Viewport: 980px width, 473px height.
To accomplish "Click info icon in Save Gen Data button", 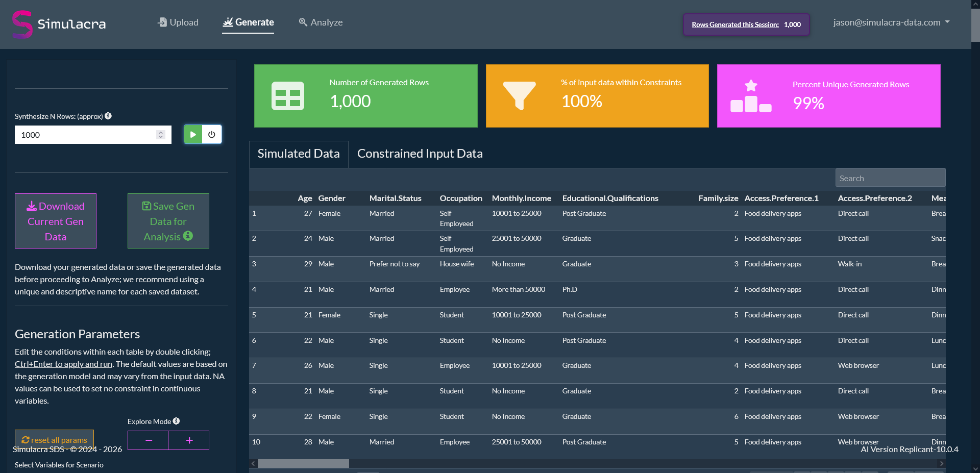I will (x=188, y=236).
